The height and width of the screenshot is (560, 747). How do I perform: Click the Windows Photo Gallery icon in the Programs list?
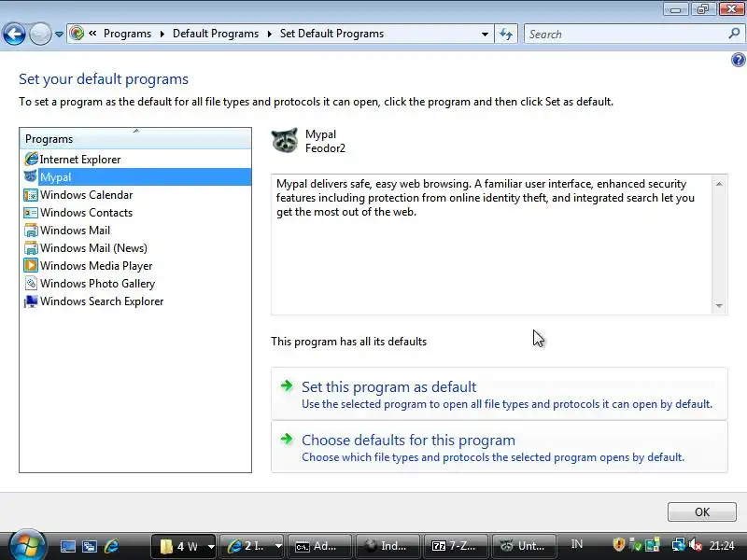[31, 284]
